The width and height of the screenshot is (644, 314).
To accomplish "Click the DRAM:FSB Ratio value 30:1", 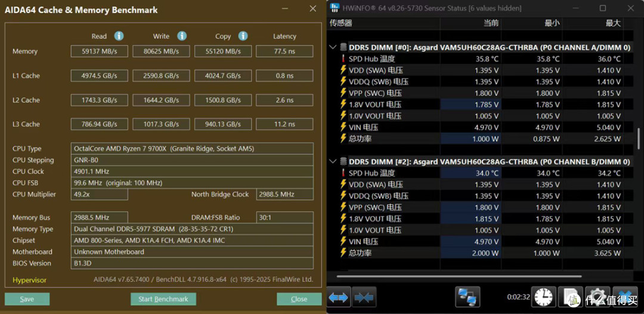I will click(x=285, y=217).
